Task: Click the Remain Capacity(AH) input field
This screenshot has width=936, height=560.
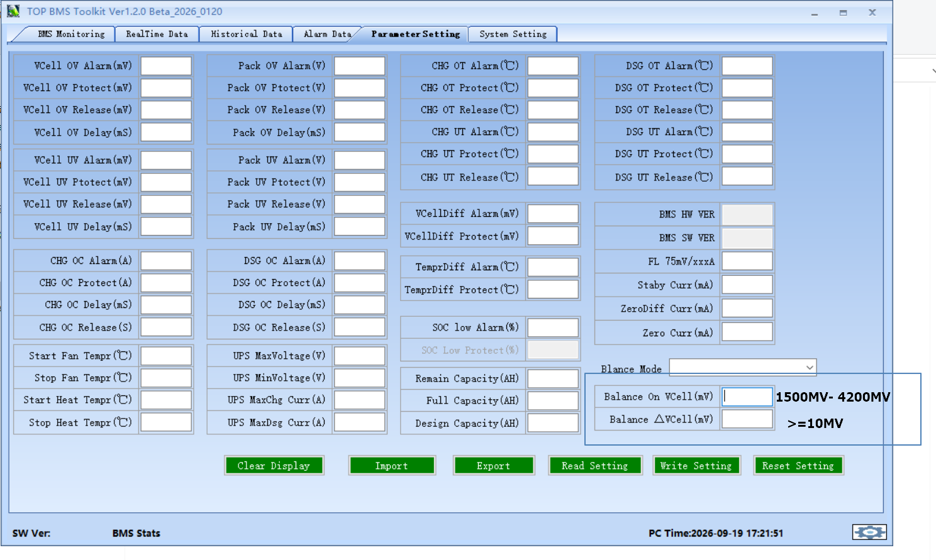Action: tap(553, 378)
